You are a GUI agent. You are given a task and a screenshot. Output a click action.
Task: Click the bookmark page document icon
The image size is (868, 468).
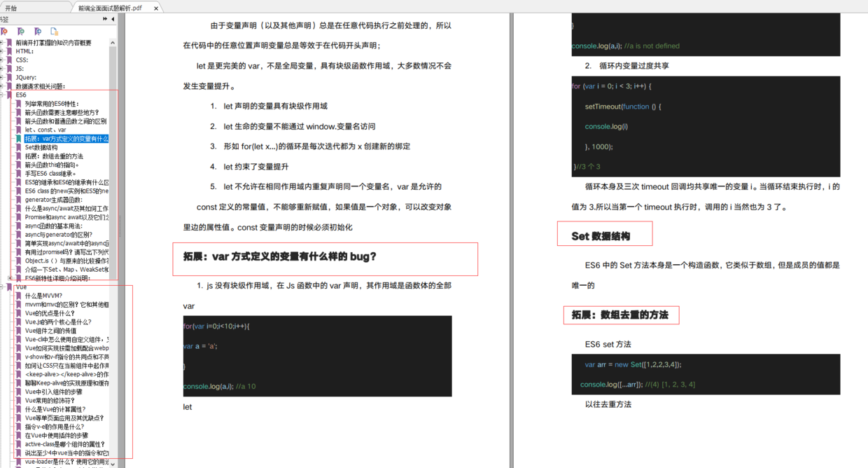pos(54,32)
